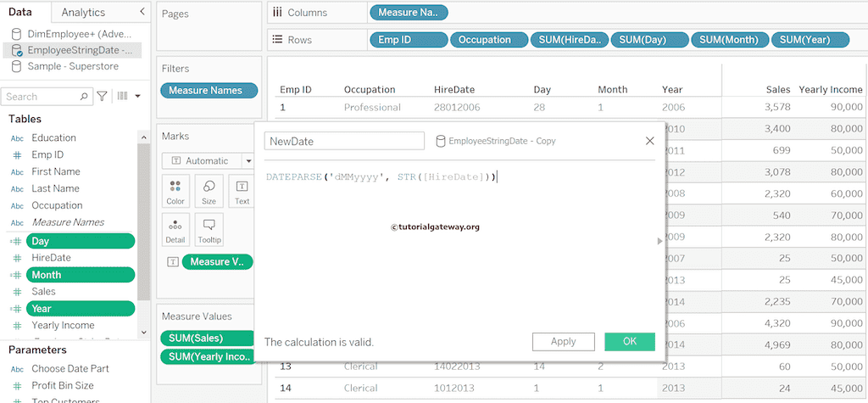Viewport: 868px width, 403px height.
Task: Click the Columns shelf icon
Action: coord(277,12)
